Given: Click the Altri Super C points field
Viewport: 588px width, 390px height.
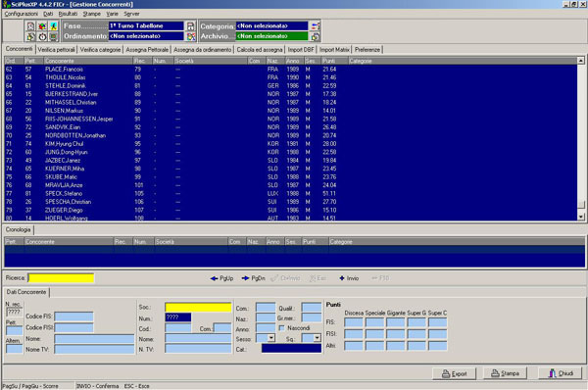Looking at the screenshot, I should point(438,345).
